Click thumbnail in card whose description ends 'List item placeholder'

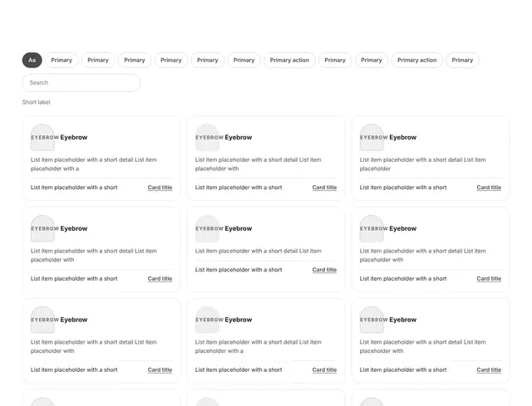click(x=372, y=137)
